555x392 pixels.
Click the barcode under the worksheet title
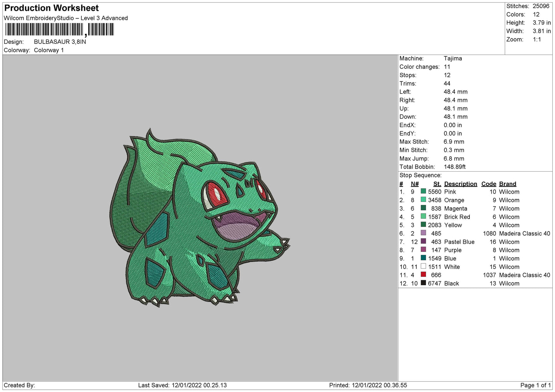pyautogui.click(x=60, y=30)
